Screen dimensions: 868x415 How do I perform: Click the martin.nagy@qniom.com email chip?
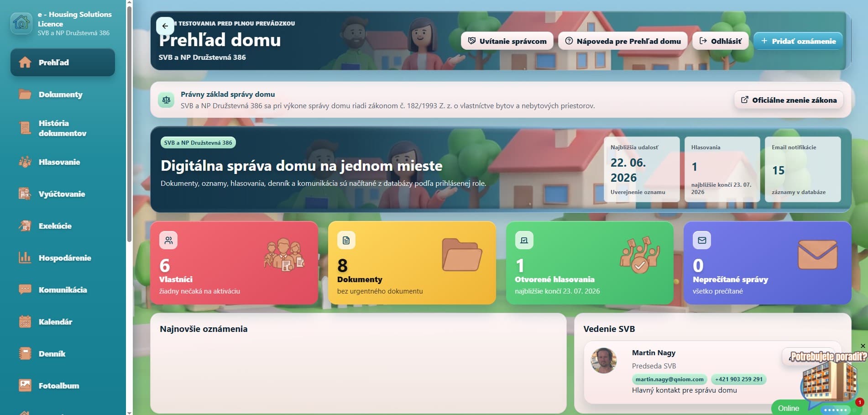point(669,379)
